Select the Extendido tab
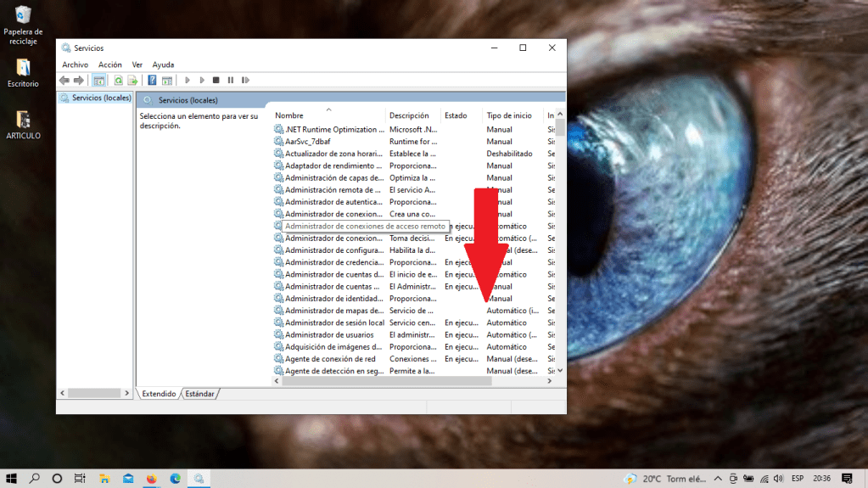The image size is (868, 488). (159, 394)
